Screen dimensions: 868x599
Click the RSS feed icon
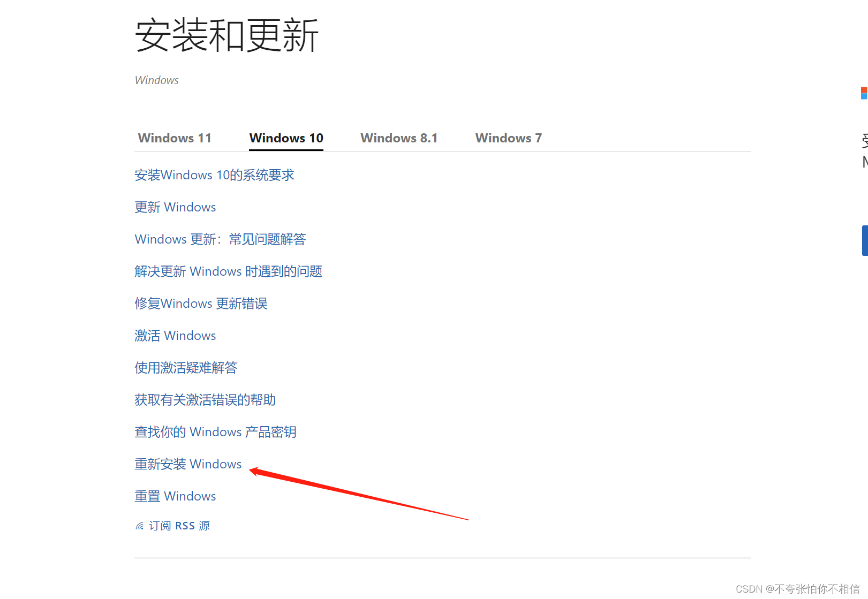[x=140, y=526]
